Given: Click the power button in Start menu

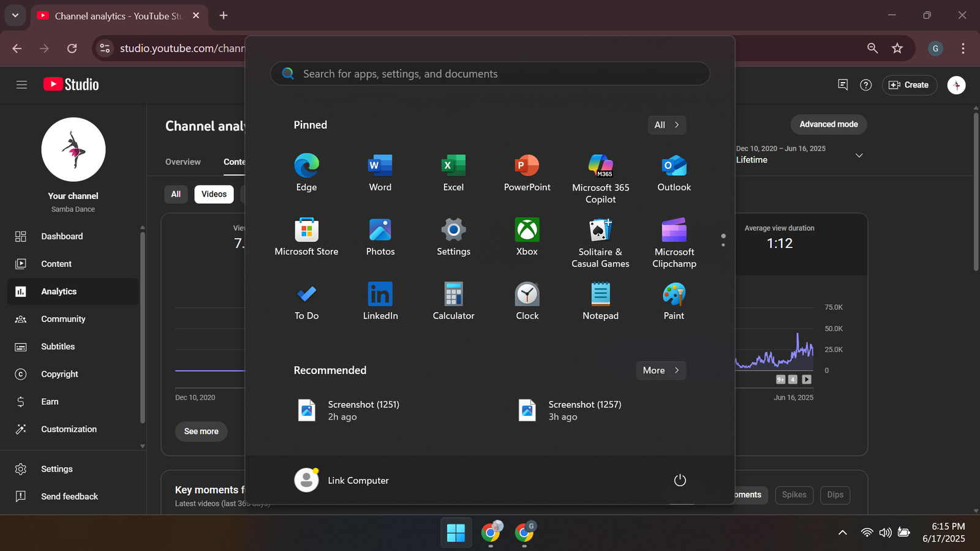Looking at the screenshot, I should 680,481.
